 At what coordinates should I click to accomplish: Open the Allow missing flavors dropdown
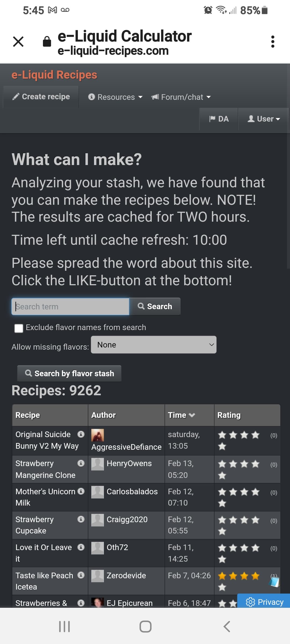pyautogui.click(x=154, y=345)
